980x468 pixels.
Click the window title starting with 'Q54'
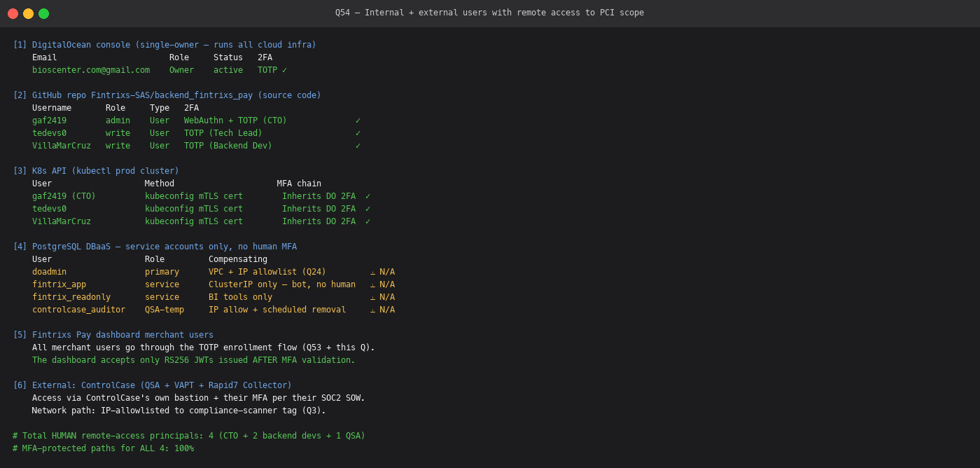pos(489,13)
